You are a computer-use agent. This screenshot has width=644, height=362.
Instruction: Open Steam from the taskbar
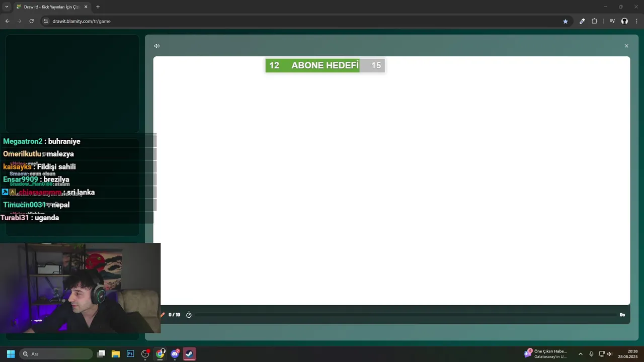pyautogui.click(x=189, y=354)
